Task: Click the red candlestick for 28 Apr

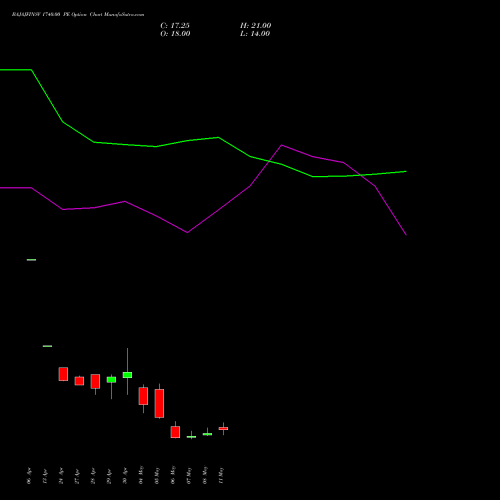Action: (x=95, y=381)
